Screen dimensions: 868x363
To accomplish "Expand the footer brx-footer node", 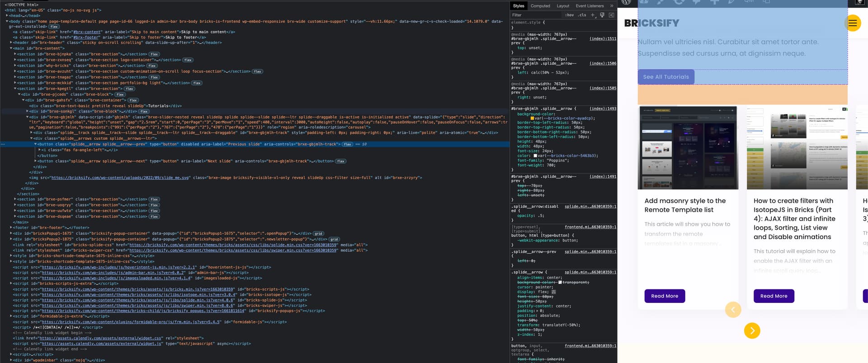I will [x=11, y=228].
